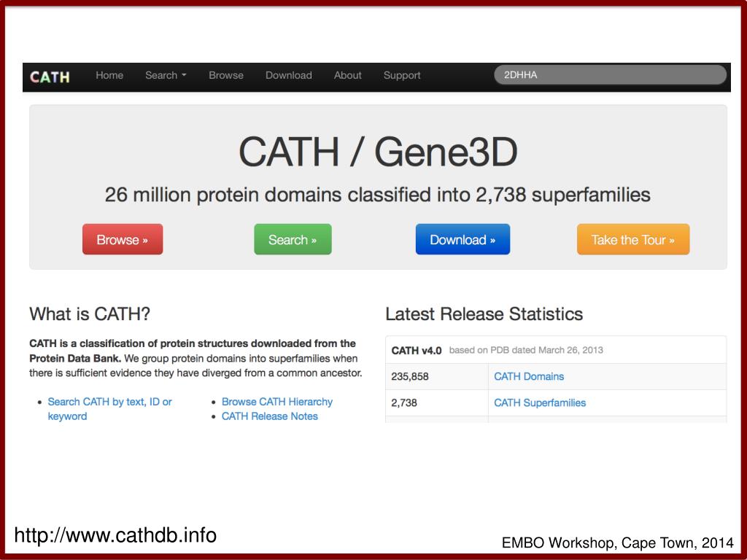
Task: Expand the Search dropdown in navbar
Action: (166, 75)
